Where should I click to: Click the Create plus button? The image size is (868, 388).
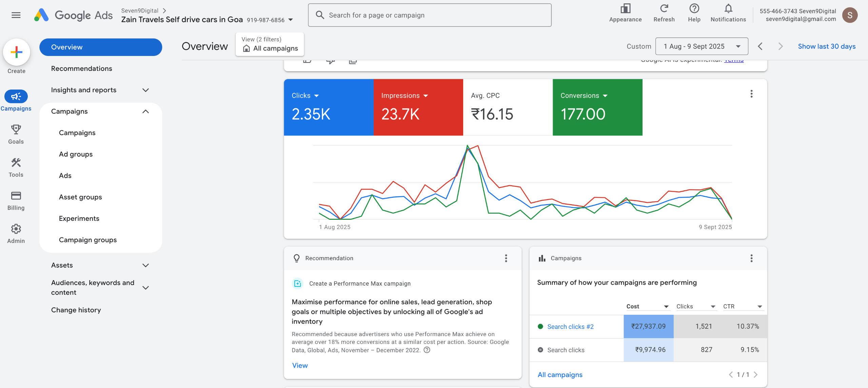click(16, 52)
